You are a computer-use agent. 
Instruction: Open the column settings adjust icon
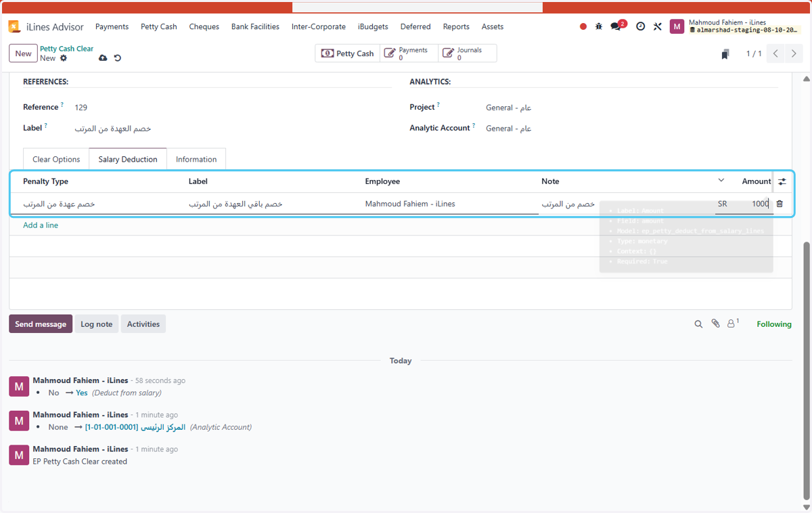point(782,181)
